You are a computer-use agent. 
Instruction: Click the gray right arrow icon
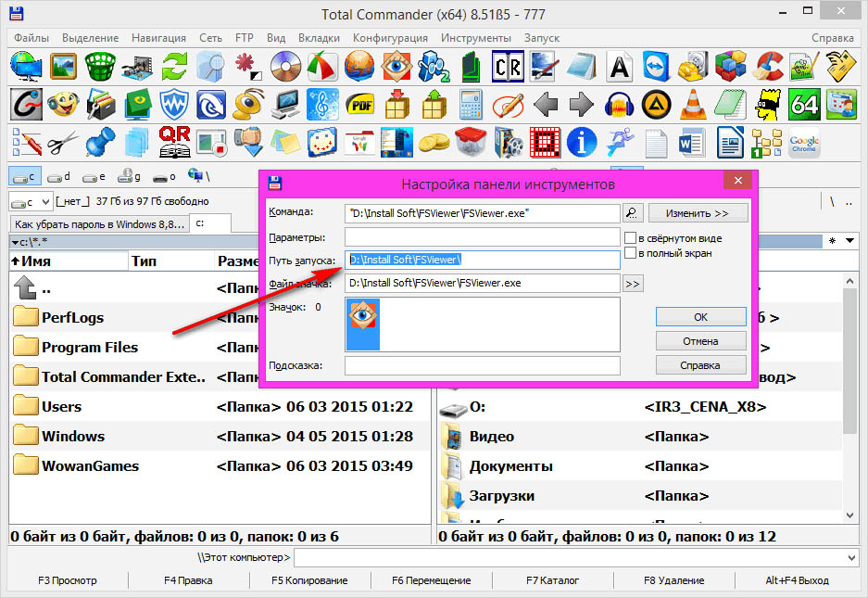[582, 104]
